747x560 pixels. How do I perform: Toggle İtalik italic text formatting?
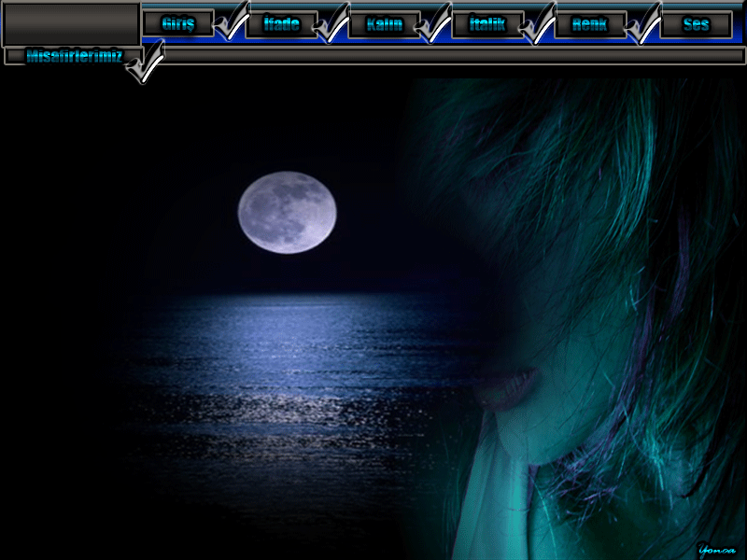point(487,23)
